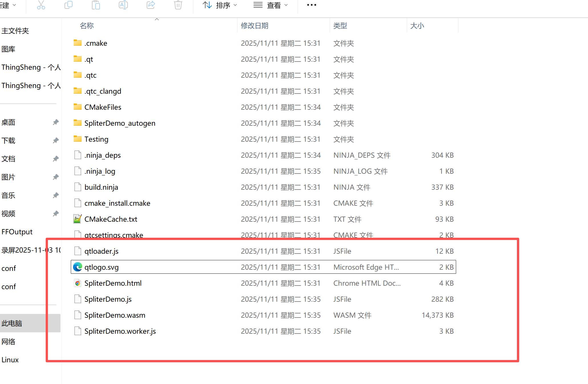Sort by the 修改日期 column header
Image resolution: width=588 pixels, height=384 pixels.
tap(255, 26)
